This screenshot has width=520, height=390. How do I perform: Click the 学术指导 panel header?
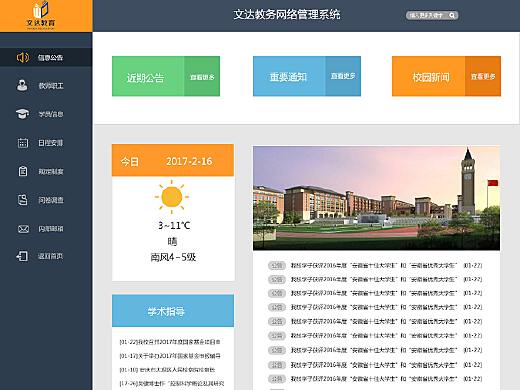[x=173, y=311]
